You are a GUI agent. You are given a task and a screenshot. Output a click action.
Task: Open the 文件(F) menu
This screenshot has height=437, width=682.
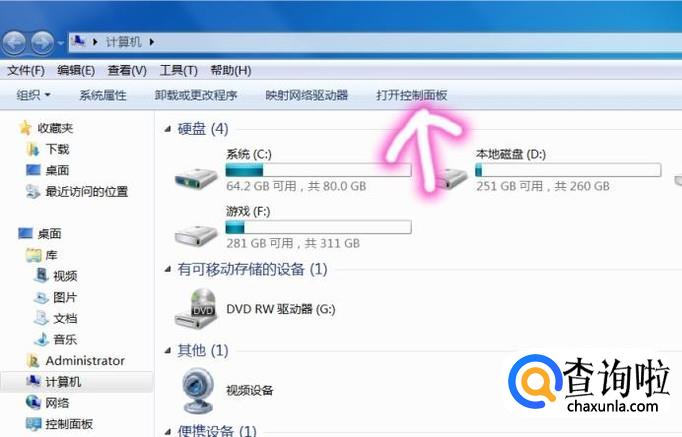[x=26, y=70]
